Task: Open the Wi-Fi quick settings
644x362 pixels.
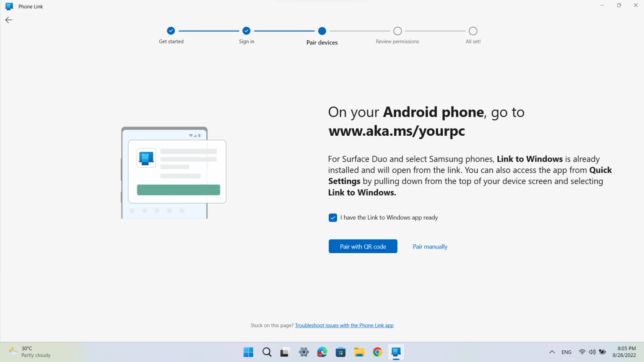Action: [x=582, y=352]
